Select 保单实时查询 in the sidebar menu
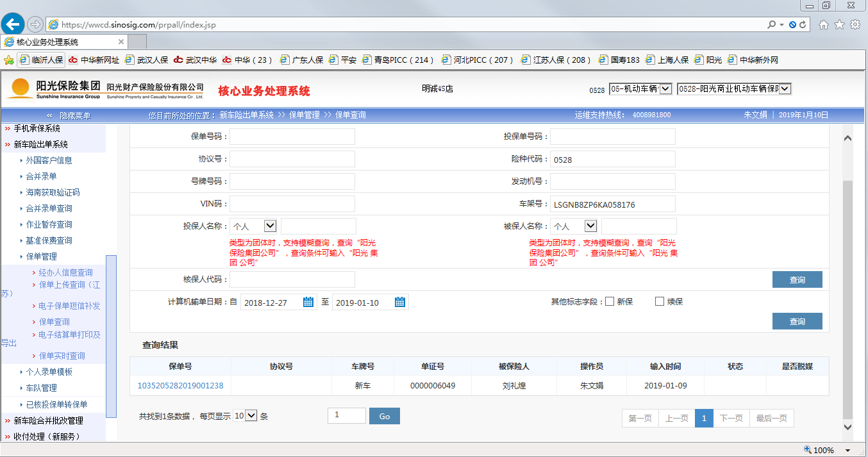The width and height of the screenshot is (868, 457). (x=62, y=356)
